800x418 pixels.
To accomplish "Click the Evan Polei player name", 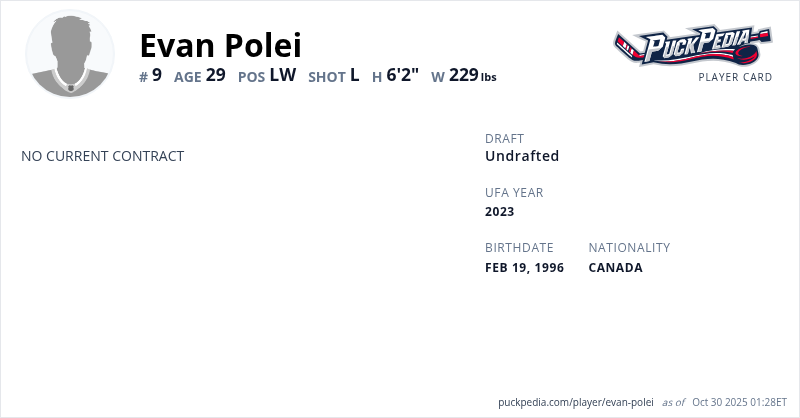I will click(220, 45).
